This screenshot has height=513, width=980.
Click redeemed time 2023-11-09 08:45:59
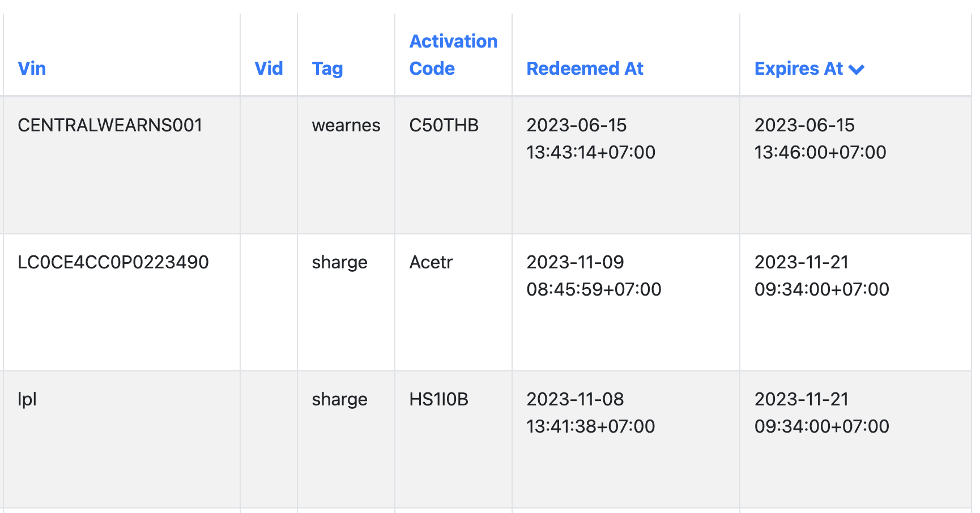coord(594,276)
